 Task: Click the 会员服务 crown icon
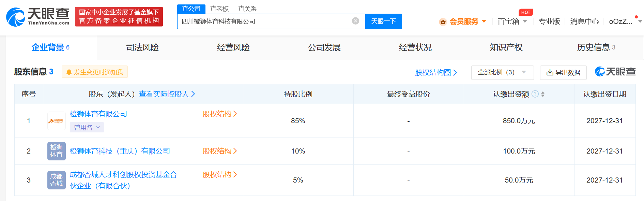[443, 22]
